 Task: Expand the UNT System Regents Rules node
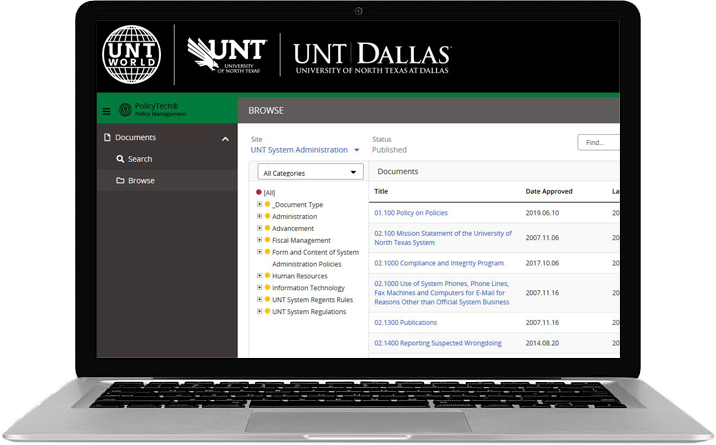[259, 299]
